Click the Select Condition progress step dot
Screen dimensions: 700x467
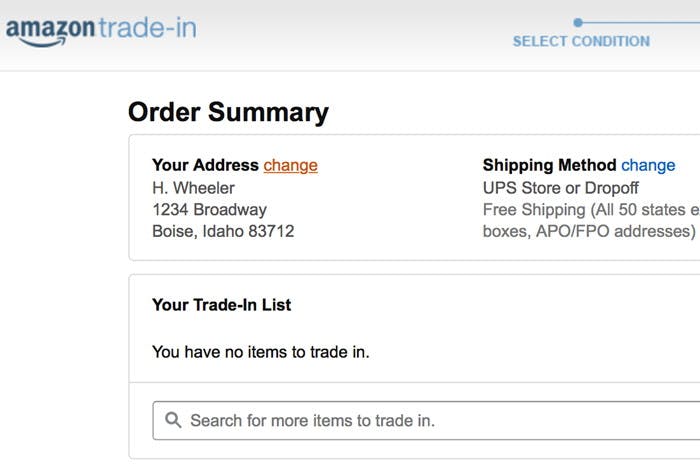pyautogui.click(x=578, y=22)
